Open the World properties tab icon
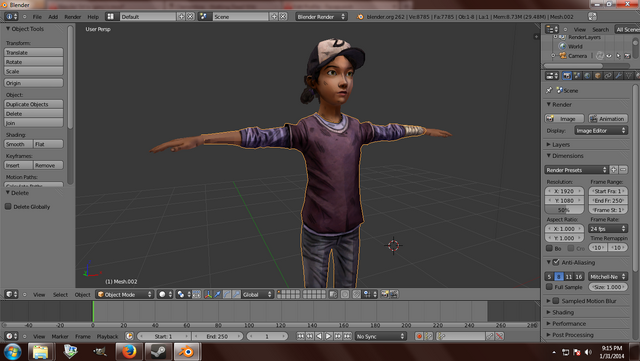 tap(587, 76)
